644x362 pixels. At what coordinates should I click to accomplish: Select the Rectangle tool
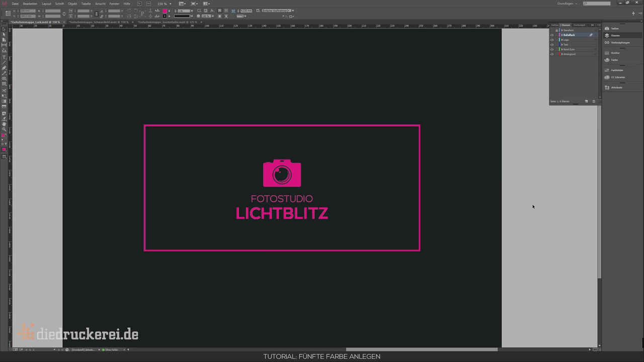4,84
